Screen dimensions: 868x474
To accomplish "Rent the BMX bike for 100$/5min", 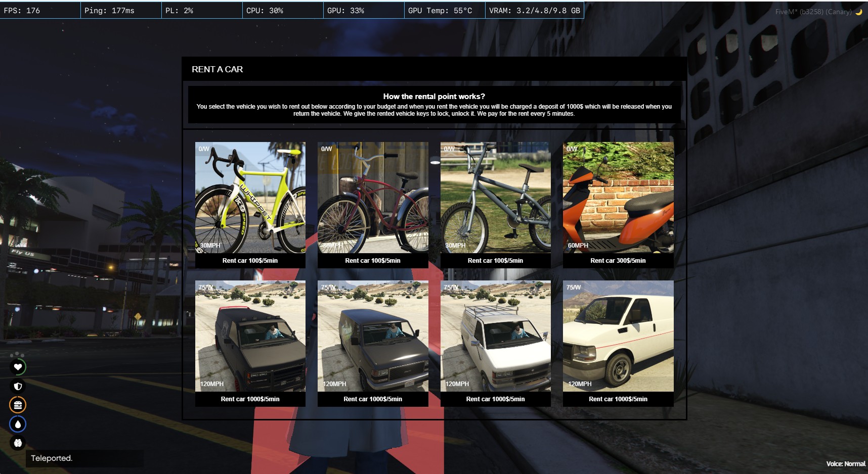I will click(x=496, y=261).
